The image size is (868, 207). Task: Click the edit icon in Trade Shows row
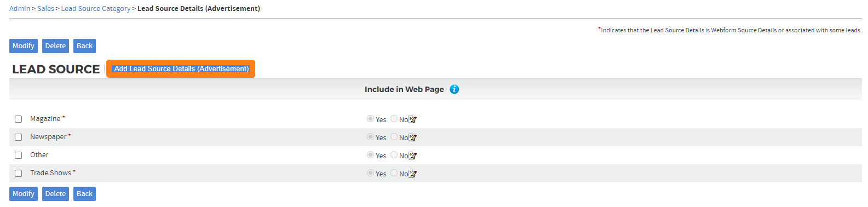tap(412, 174)
